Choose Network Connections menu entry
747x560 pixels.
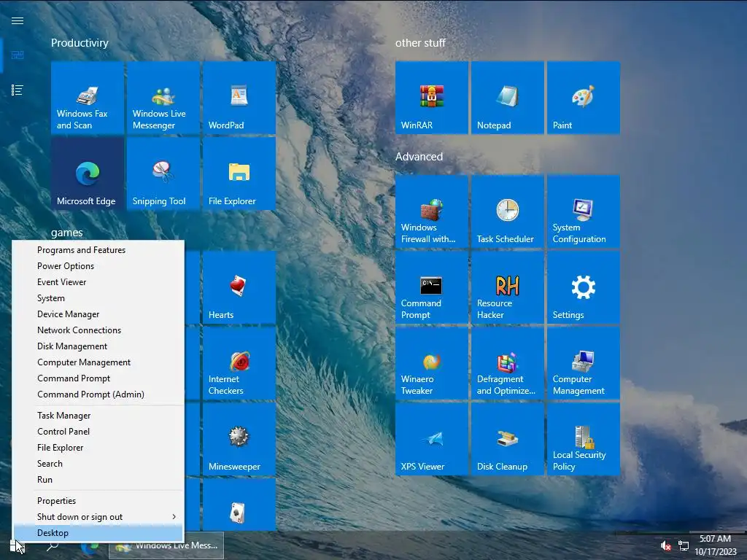coord(98,330)
